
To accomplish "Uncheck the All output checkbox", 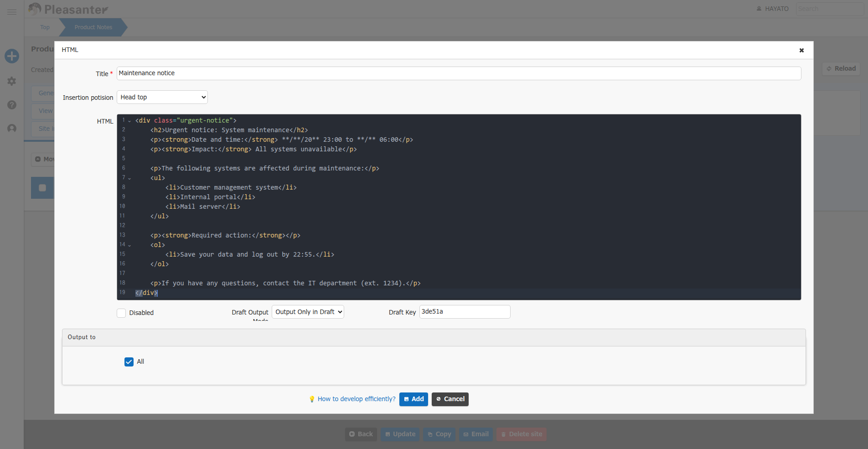I will pyautogui.click(x=129, y=362).
